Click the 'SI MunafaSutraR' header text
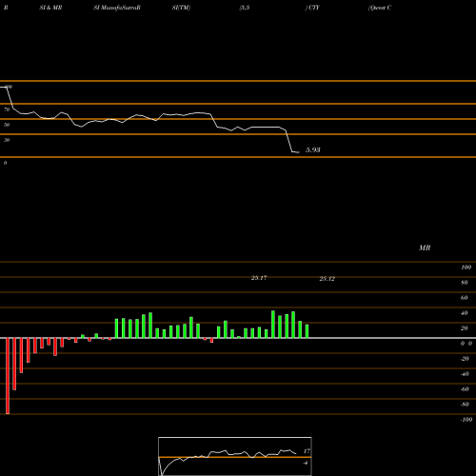The width and height of the screenshot is (476, 476). coord(117,8)
